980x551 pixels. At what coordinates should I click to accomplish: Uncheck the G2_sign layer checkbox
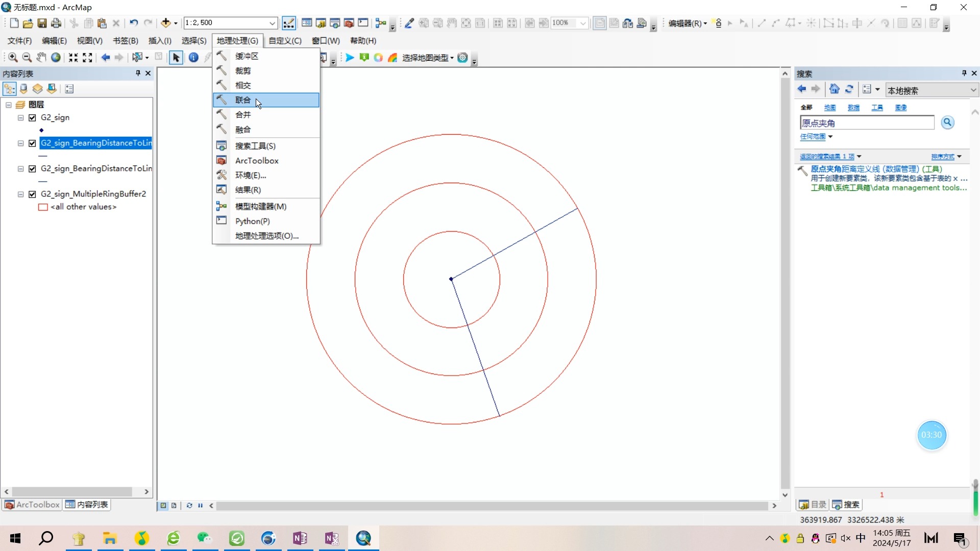[33, 118]
